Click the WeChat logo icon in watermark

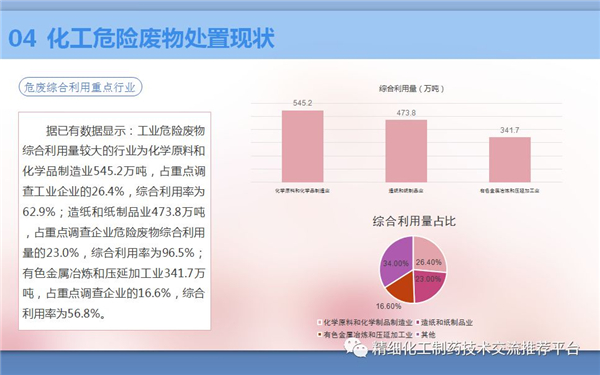pyautogui.click(x=355, y=347)
